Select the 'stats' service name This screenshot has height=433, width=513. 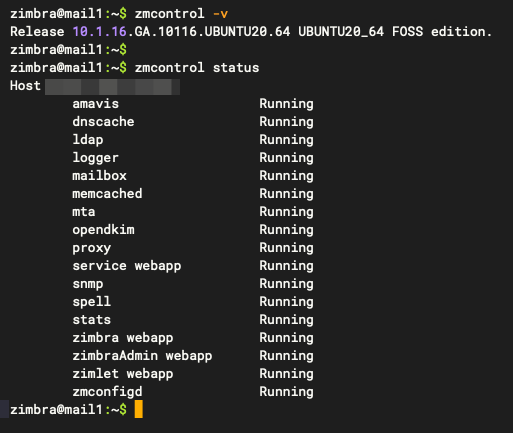click(92, 320)
